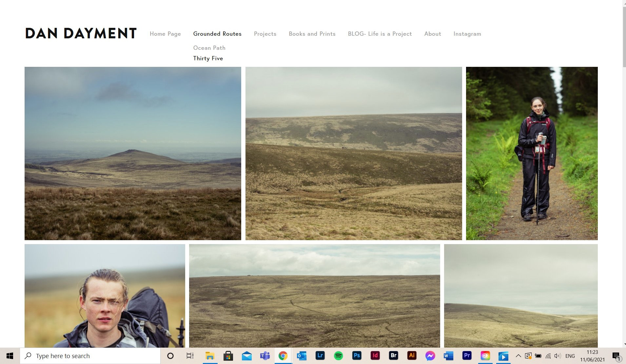Open the Projects menu item
The image size is (626, 364).
pyautogui.click(x=265, y=34)
